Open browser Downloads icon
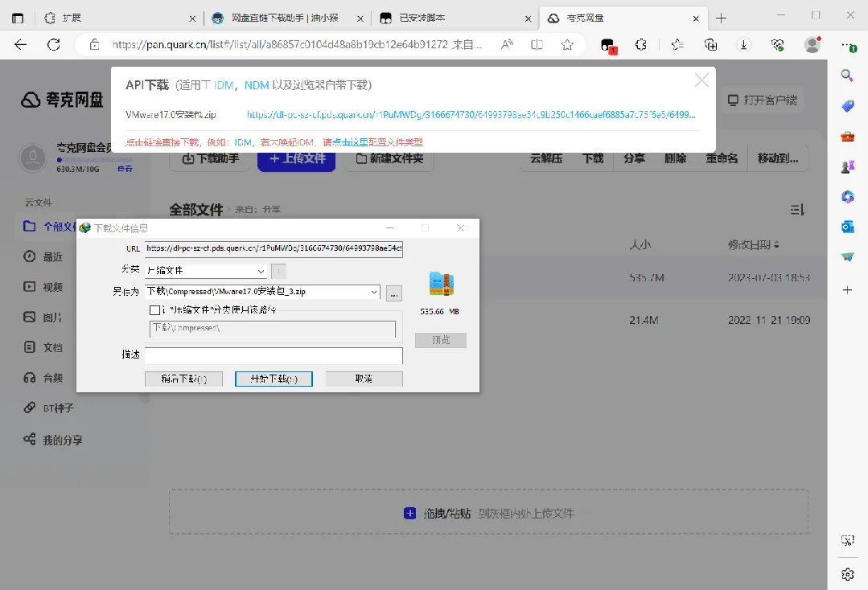Viewport: 868px width, 590px height. tap(744, 45)
